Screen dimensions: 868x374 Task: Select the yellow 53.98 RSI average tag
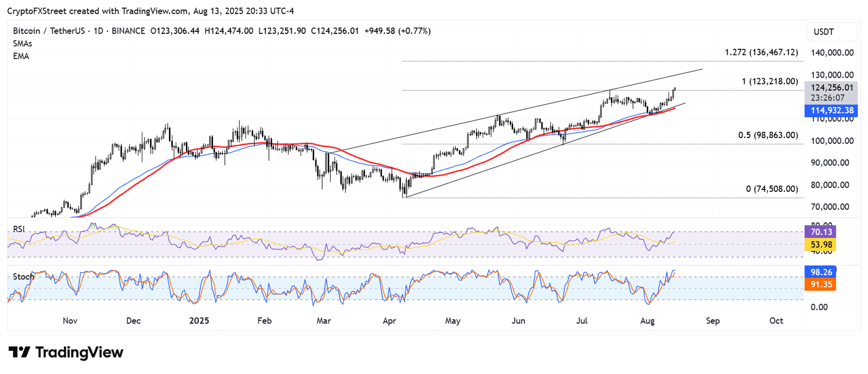tap(818, 244)
